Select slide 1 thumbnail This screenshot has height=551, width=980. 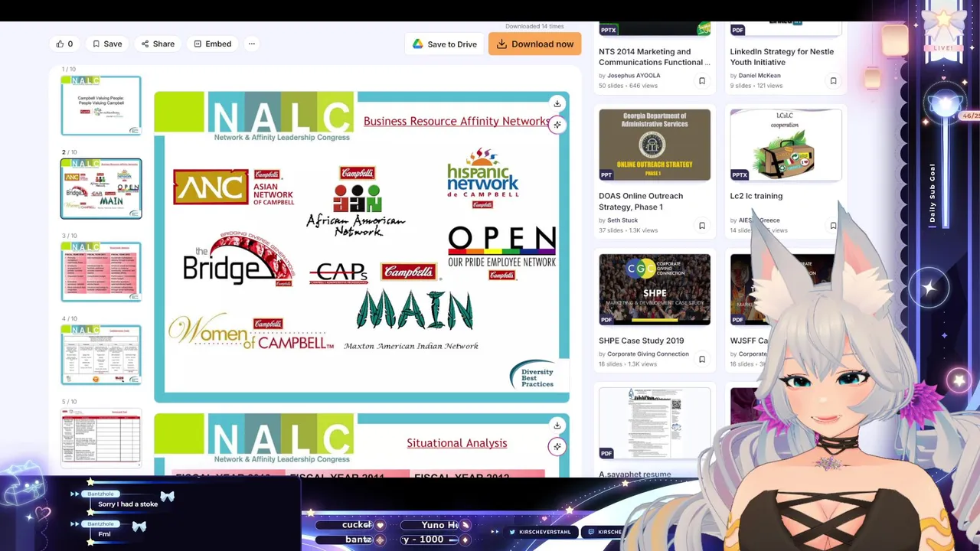coord(101,106)
